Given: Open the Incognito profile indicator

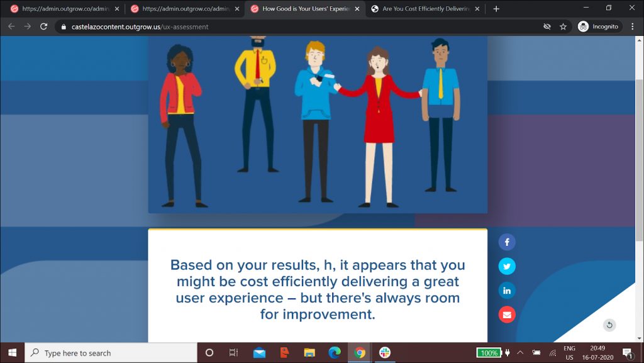Looking at the screenshot, I should pyautogui.click(x=599, y=26).
